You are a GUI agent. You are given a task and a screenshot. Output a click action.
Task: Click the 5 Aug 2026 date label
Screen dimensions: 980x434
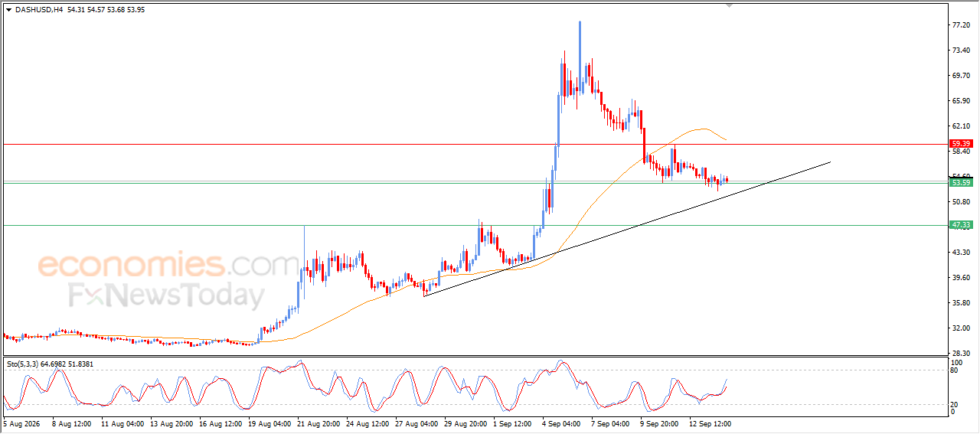click(x=22, y=423)
